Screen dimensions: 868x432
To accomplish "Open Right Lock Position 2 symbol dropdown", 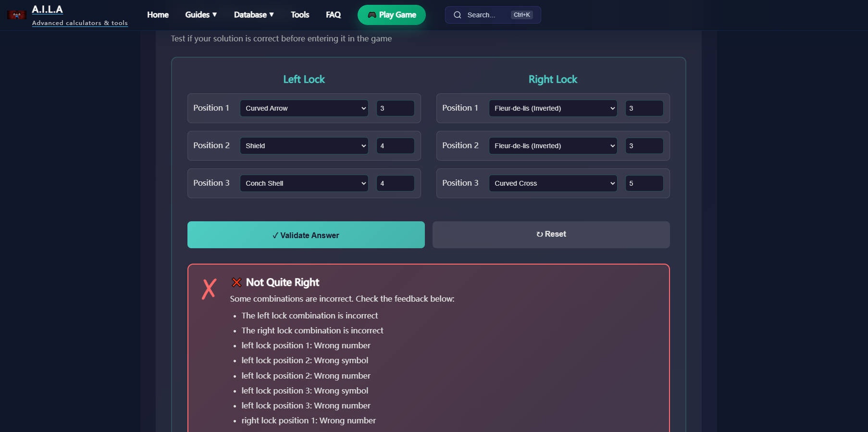I will pyautogui.click(x=553, y=146).
